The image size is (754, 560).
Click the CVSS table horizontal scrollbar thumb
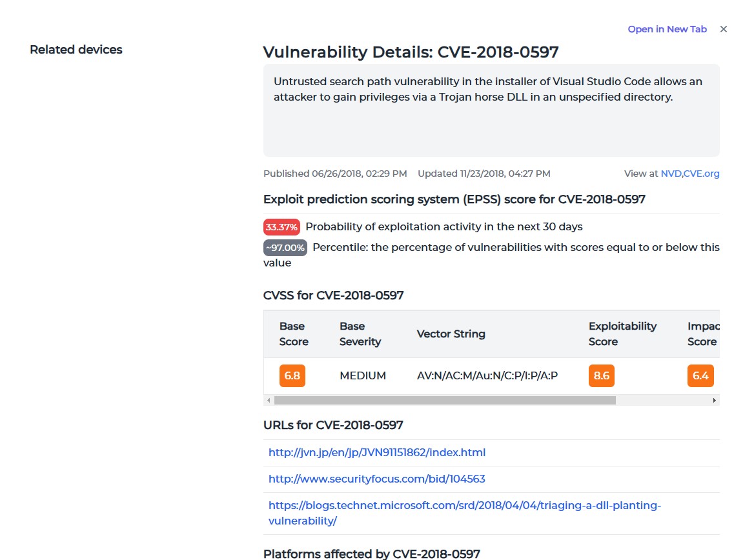click(444, 401)
